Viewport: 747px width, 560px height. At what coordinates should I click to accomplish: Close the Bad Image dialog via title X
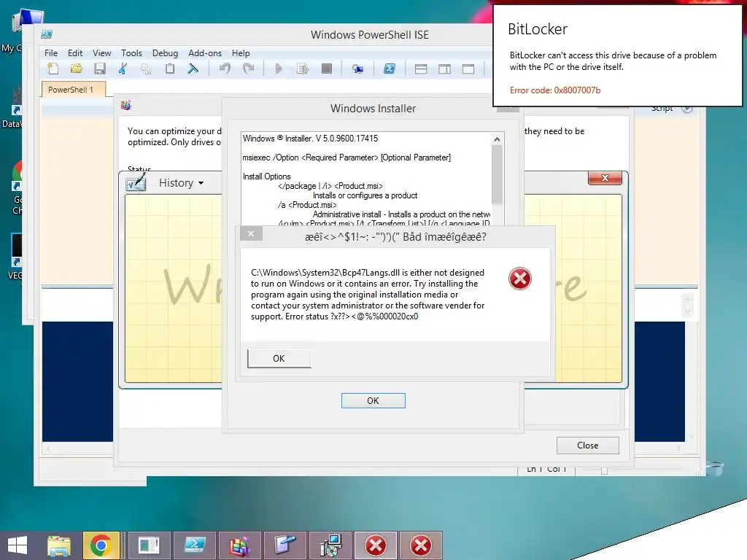251,233
